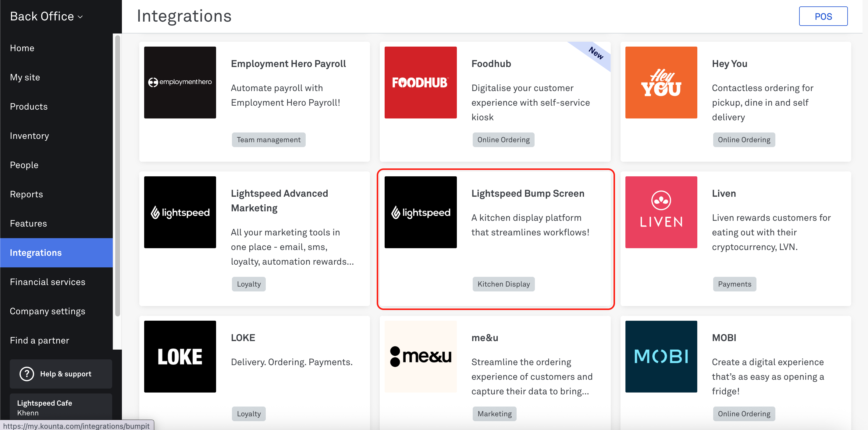Click the Loyalty tag on LOKE card
Viewport: 868px width, 430px height.
click(x=249, y=414)
